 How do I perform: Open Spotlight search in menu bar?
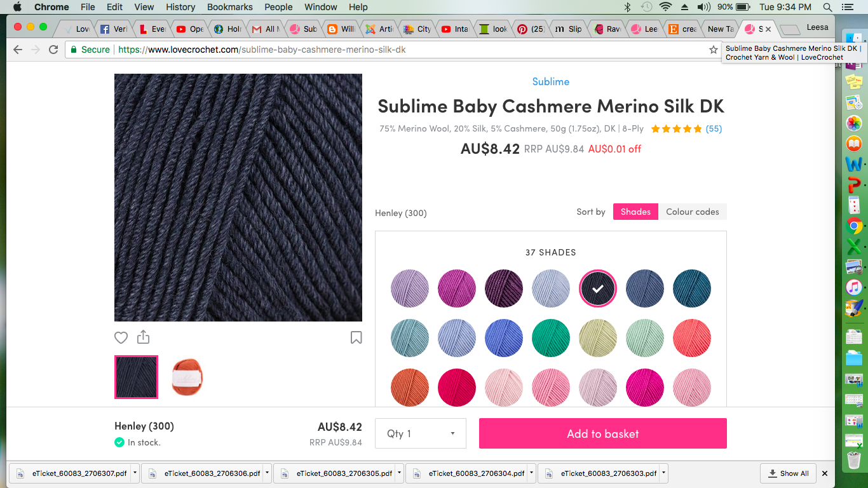[x=827, y=7]
